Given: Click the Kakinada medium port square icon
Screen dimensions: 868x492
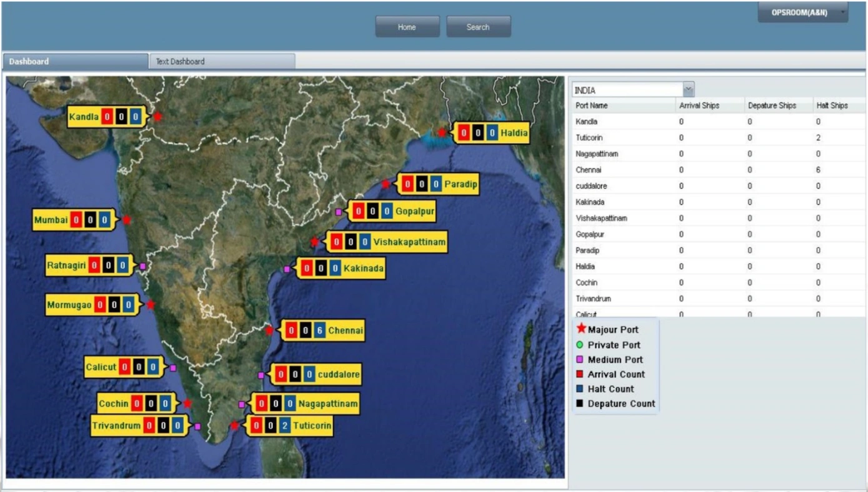Looking at the screenshot, I should (x=287, y=269).
